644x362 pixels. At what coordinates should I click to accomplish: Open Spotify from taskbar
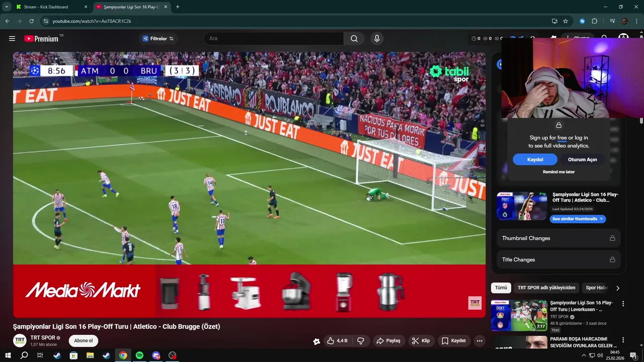point(139,355)
